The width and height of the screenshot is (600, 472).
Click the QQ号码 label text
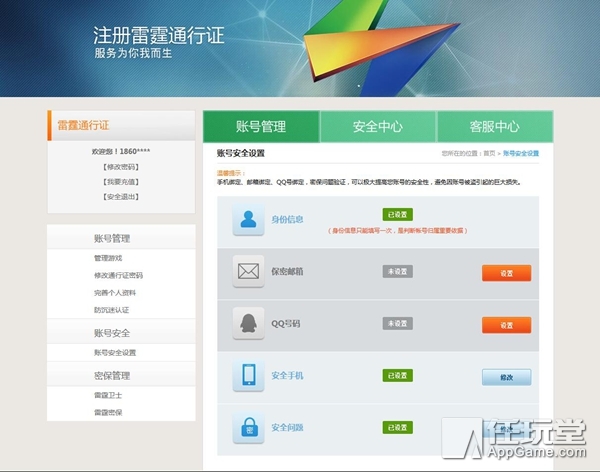[x=286, y=323]
